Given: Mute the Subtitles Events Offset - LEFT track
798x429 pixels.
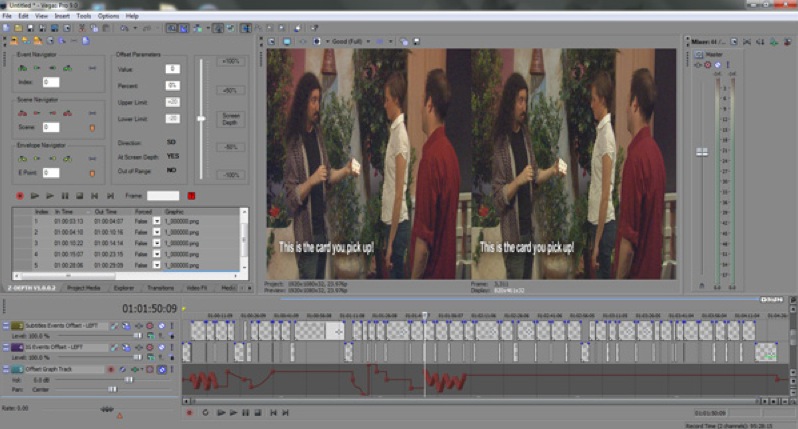Looking at the screenshot, I should point(150,326).
